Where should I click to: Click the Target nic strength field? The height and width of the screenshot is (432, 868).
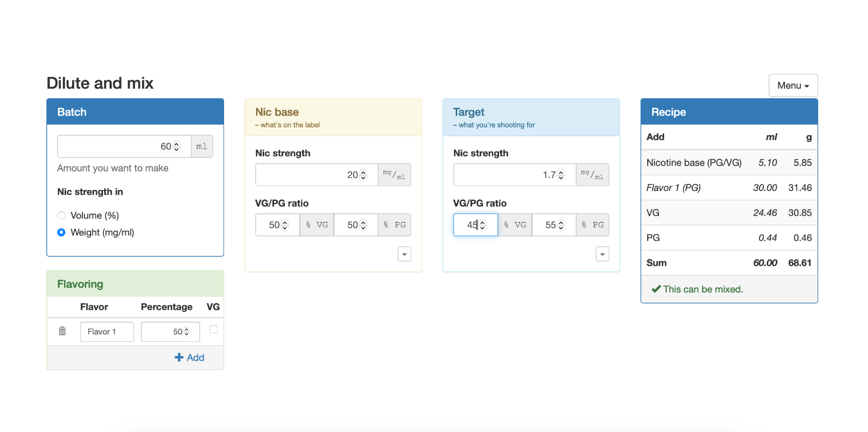click(515, 175)
